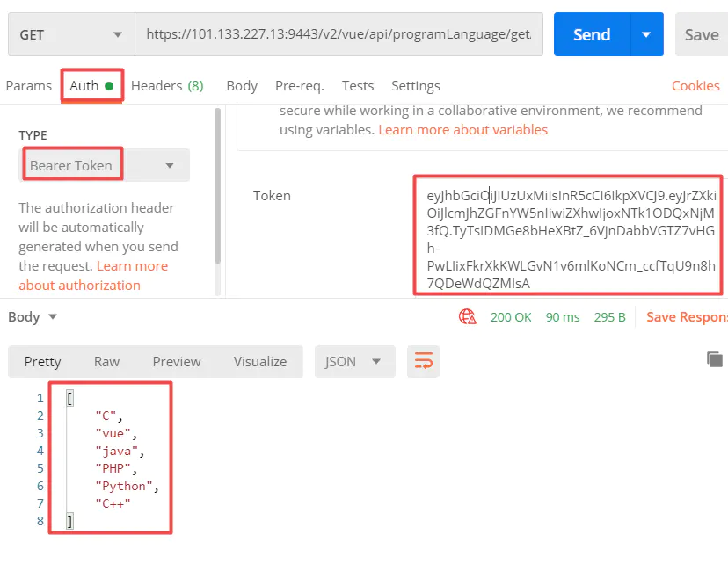Open the Tests tab
The height and width of the screenshot is (564, 728).
pos(358,86)
